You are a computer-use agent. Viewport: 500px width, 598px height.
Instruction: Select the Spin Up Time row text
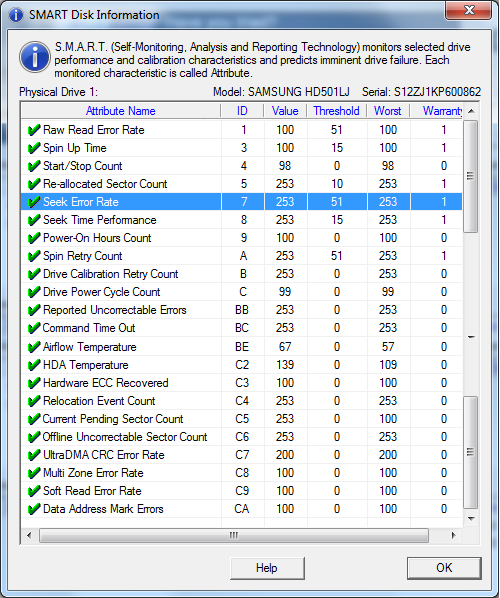coord(75,148)
